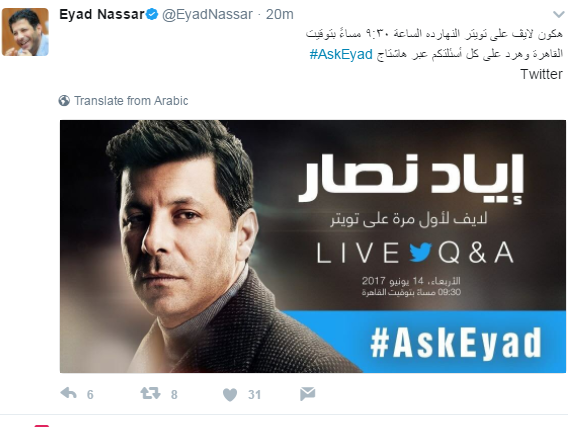
Task: Click the reply arrow icon
Action: pos(68,393)
